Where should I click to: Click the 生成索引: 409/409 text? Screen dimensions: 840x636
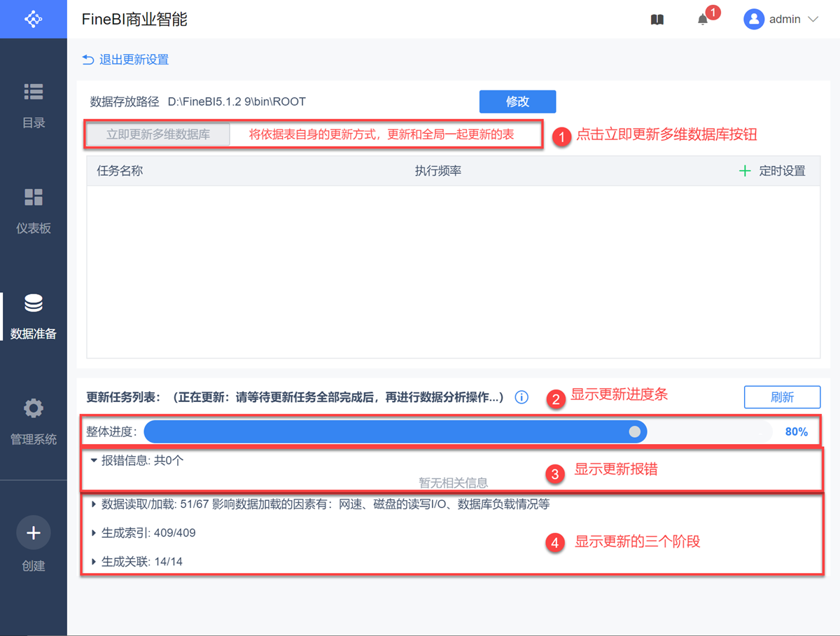pos(148,533)
